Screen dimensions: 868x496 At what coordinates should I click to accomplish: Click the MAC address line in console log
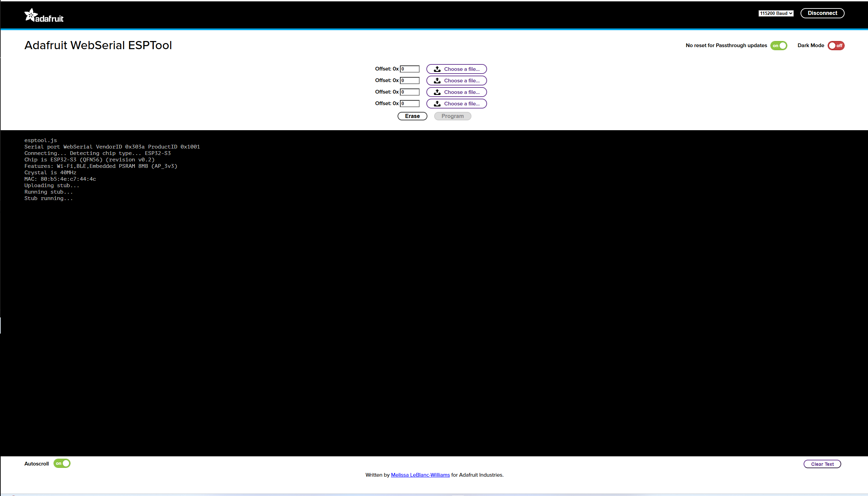point(60,179)
